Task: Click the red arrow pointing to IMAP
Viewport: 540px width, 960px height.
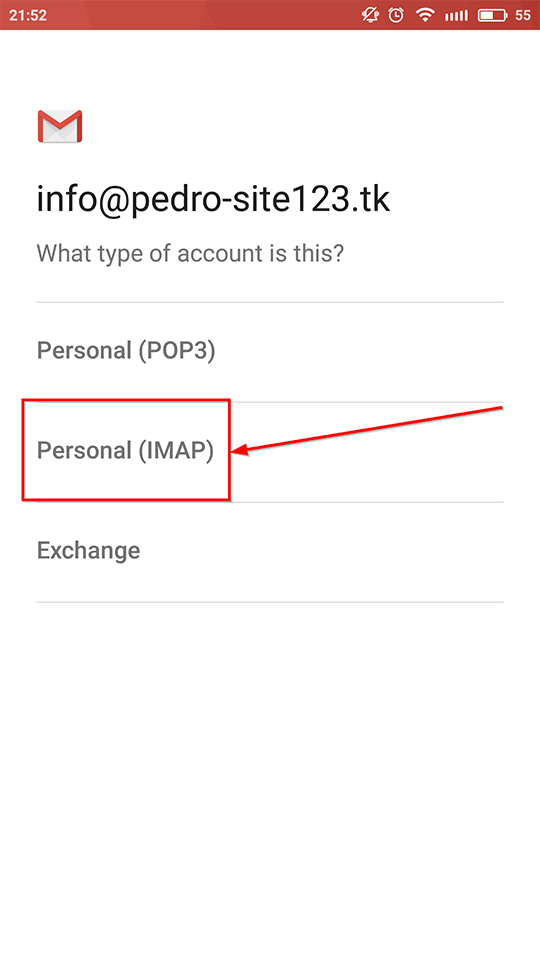Action: tap(367, 429)
